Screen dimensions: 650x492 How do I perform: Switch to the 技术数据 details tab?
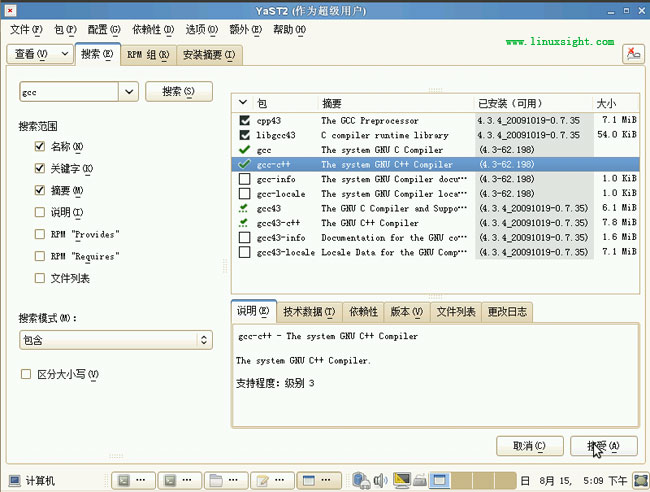[309, 312]
